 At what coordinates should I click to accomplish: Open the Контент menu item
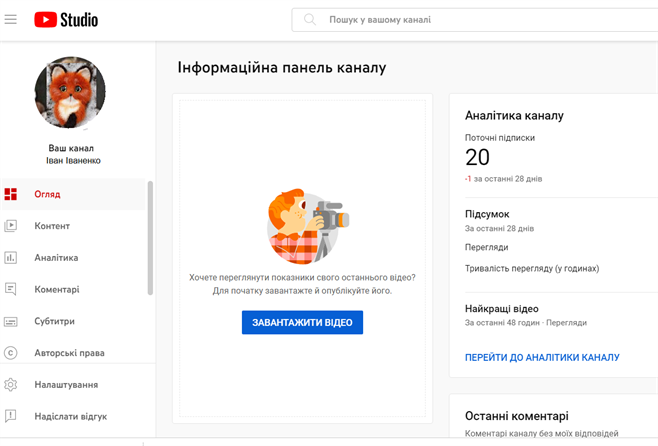(52, 226)
